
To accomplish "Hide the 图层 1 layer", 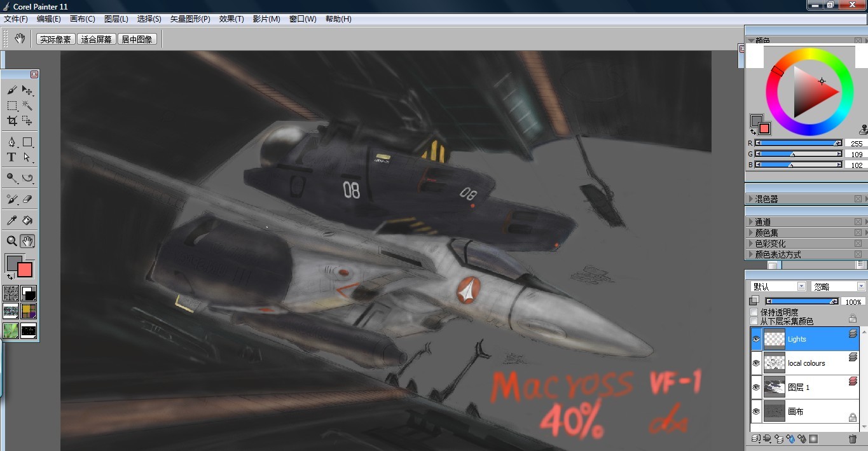I will (756, 387).
